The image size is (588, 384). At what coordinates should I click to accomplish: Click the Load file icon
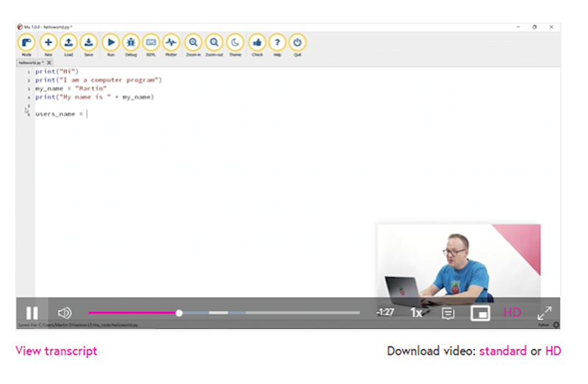tap(68, 44)
